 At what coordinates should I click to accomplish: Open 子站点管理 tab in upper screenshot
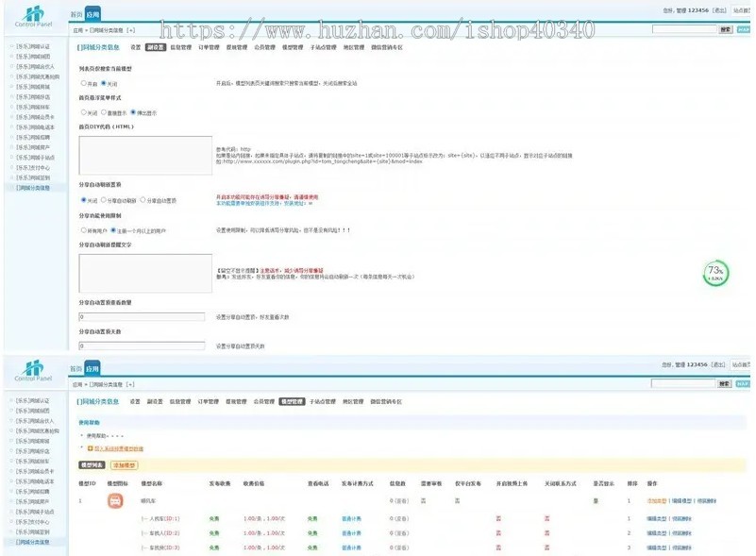click(323, 47)
